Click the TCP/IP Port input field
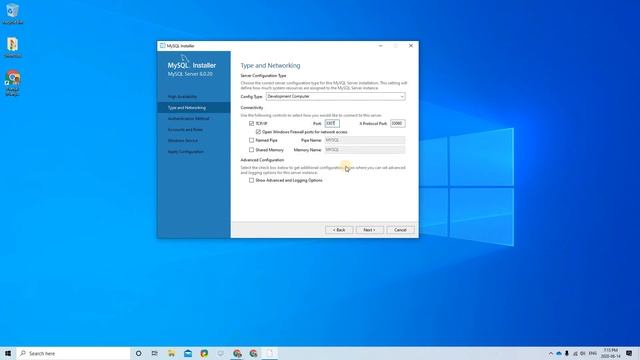 point(332,123)
